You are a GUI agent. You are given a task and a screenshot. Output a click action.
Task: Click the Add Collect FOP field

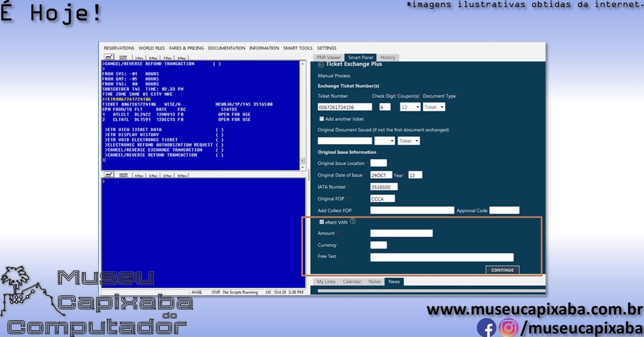412,210
